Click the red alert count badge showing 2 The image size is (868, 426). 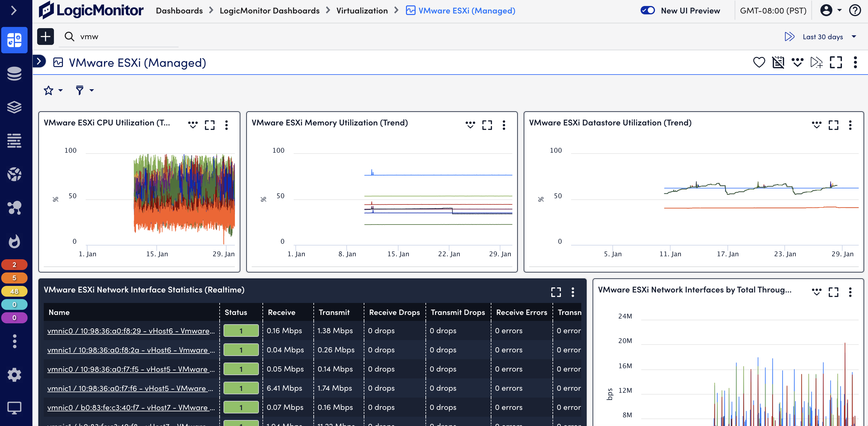14,264
